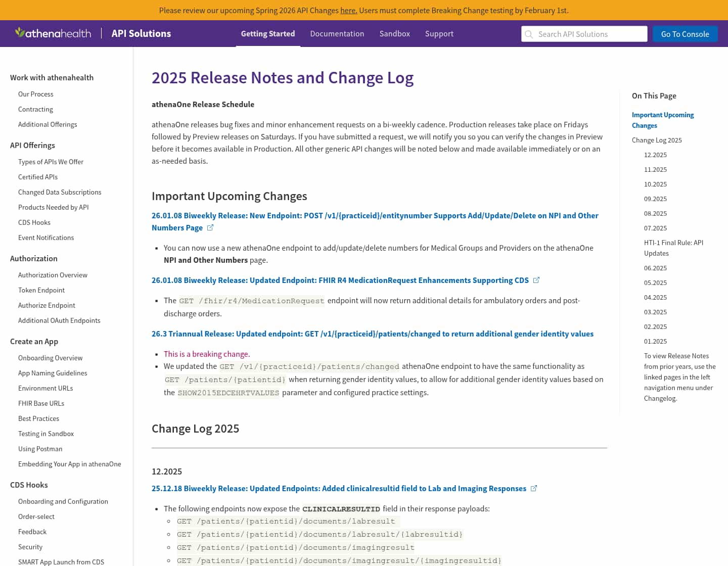
Task: Open HTI-1 Final Rule: API Updates section
Action: click(x=673, y=248)
